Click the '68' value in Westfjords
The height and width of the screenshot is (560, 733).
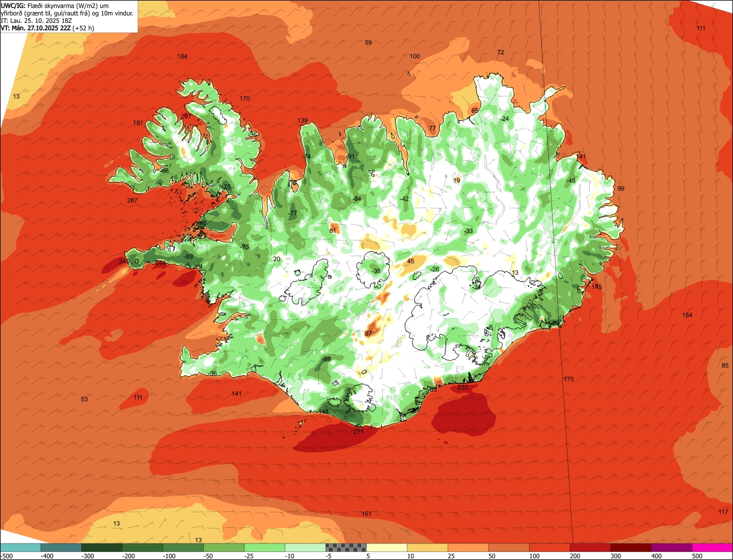click(x=165, y=171)
